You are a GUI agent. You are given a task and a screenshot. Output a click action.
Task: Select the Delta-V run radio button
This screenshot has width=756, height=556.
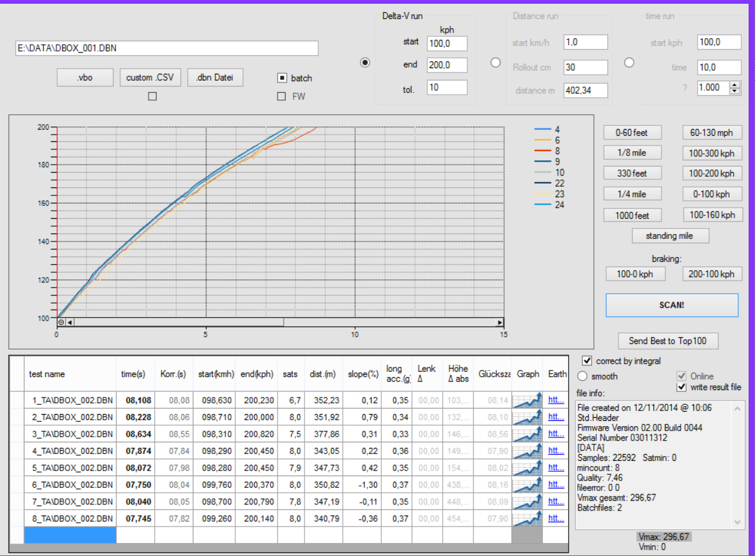[x=365, y=63]
